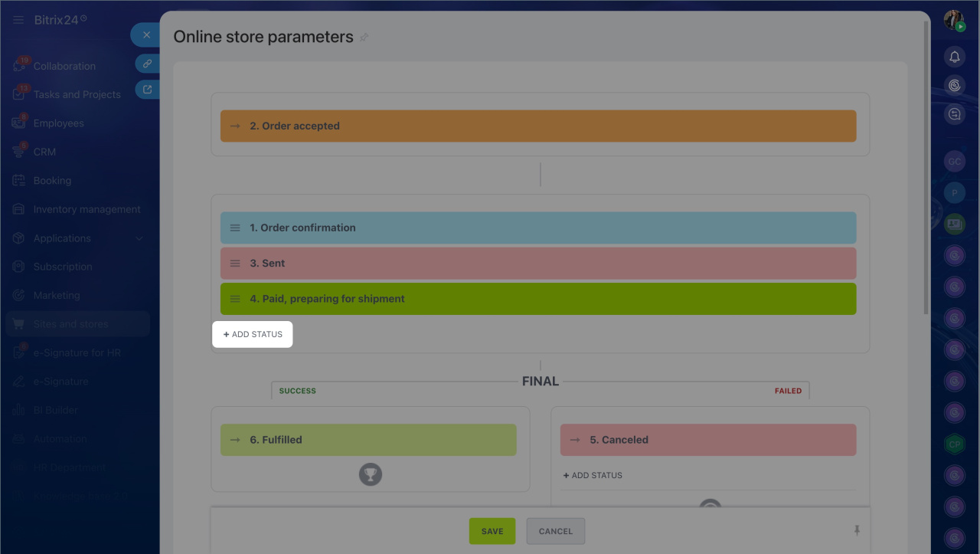Click the arrow icon on Order accepted status
This screenshot has width=980, height=554.
coord(235,126)
